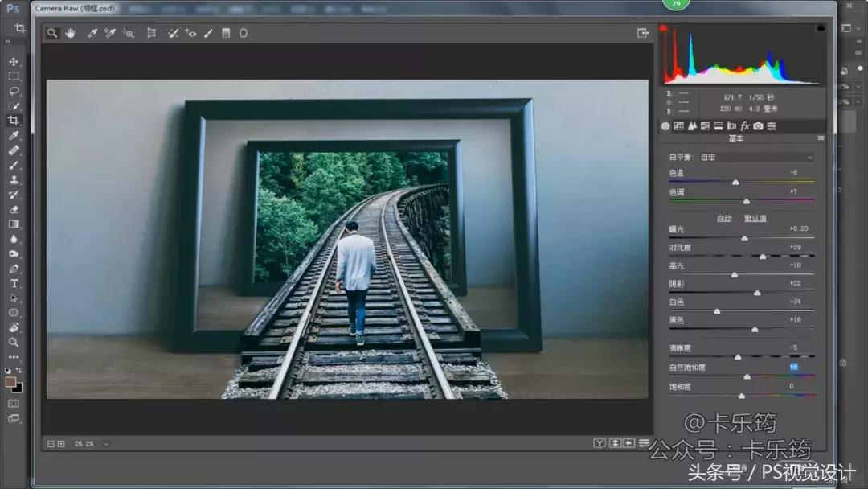The image size is (868, 489).
Task: Select the Adjustment Brush
Action: [x=208, y=33]
